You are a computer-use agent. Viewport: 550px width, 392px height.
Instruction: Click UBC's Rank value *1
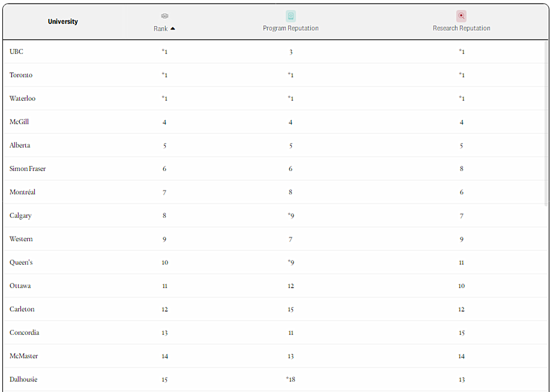(165, 52)
